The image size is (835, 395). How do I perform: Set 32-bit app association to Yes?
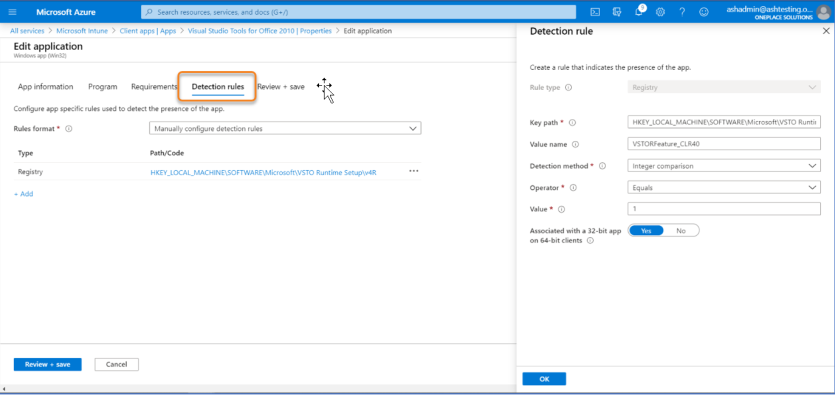point(646,231)
